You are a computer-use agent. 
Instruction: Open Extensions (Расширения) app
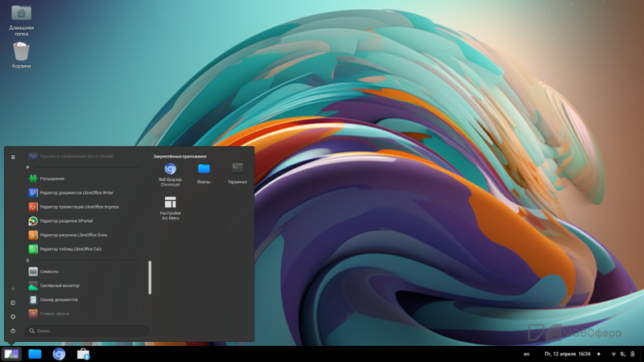52,179
